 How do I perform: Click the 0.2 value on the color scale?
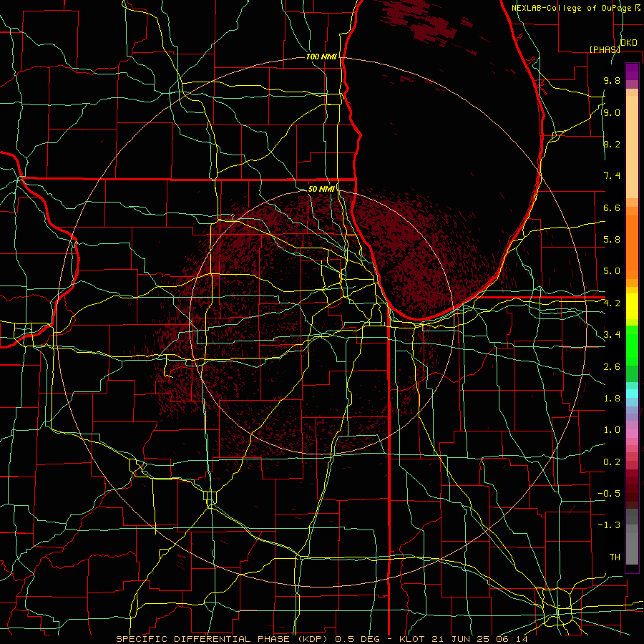[612, 462]
